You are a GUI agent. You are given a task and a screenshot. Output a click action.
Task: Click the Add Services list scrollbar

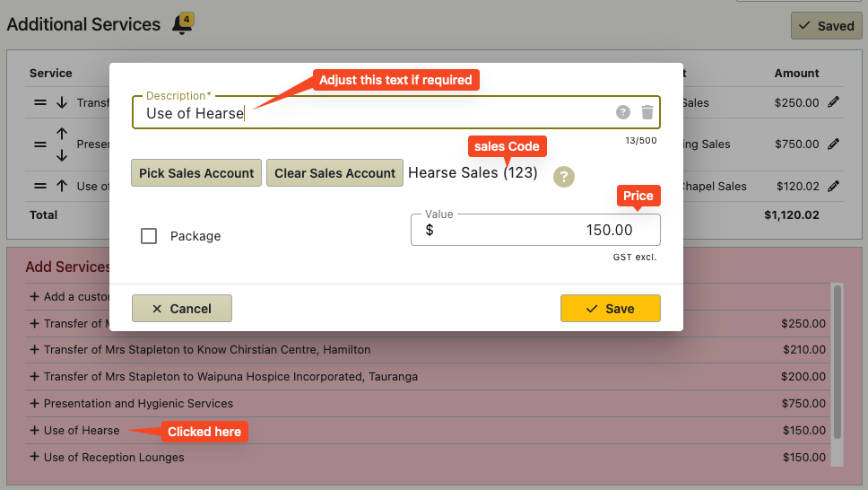pos(837,362)
